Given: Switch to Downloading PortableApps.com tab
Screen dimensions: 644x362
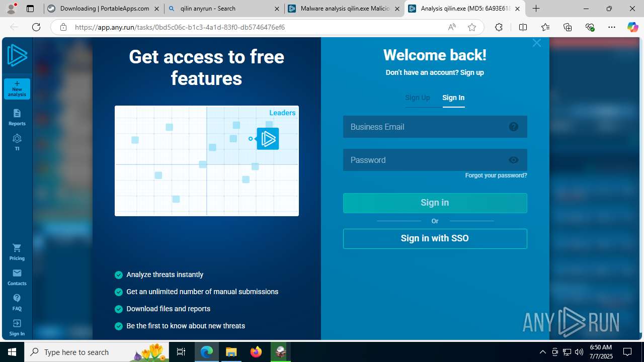Looking at the screenshot, I should [104, 9].
